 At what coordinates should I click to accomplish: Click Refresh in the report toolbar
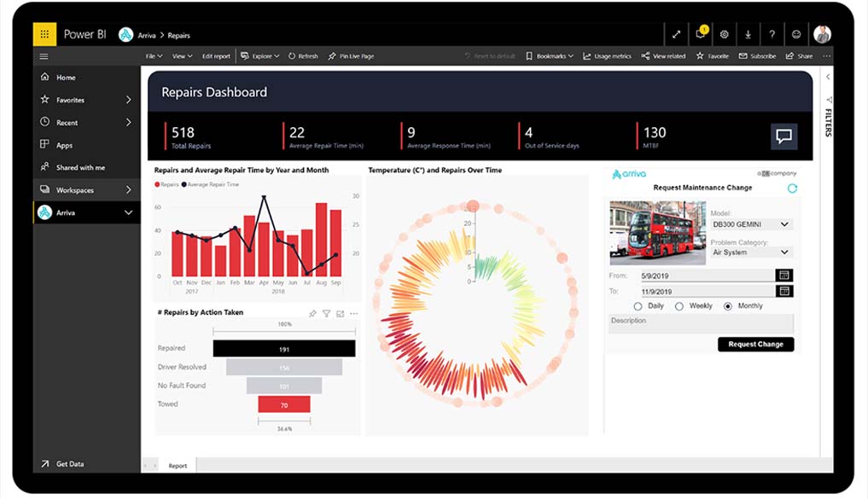coord(303,56)
